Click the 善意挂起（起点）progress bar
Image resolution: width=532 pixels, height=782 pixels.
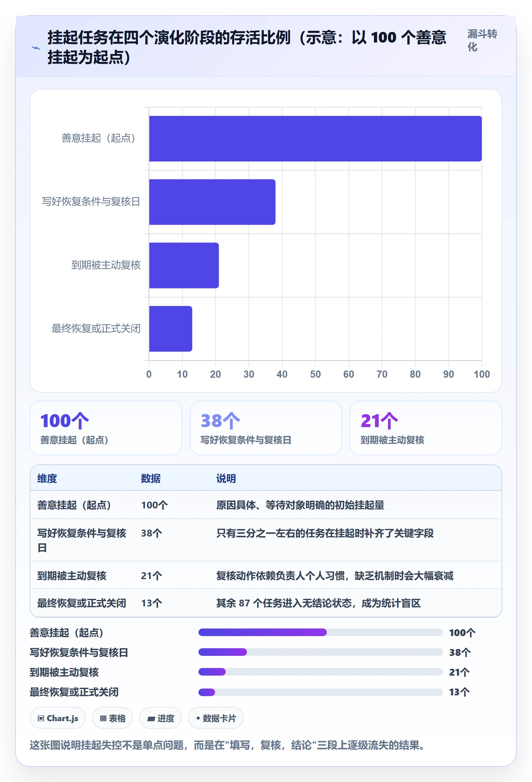[321, 632]
